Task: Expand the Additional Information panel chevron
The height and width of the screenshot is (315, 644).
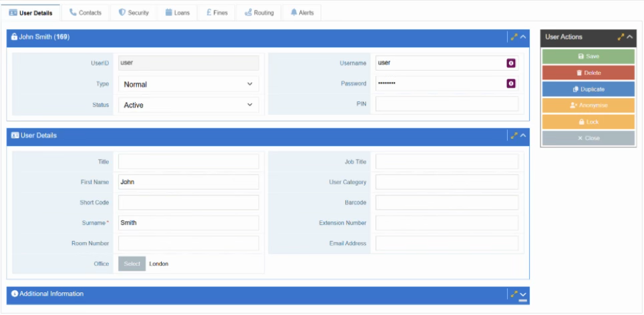Action: point(523,294)
